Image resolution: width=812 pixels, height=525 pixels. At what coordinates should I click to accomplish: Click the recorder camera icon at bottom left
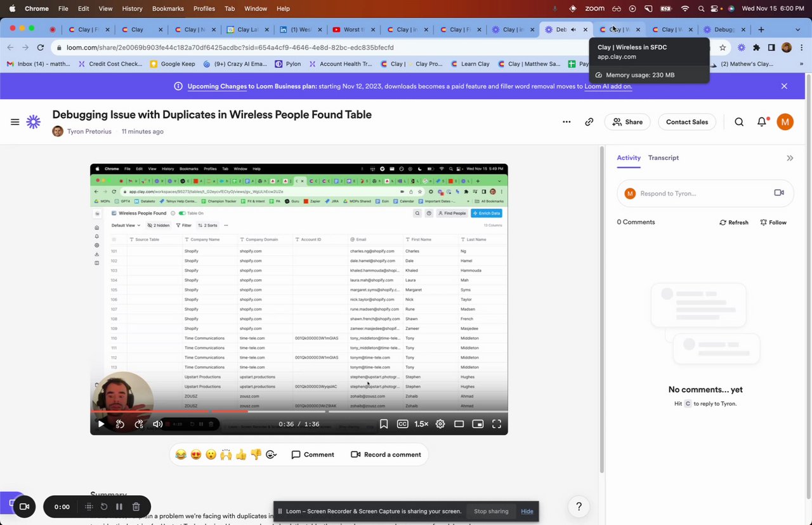24,507
